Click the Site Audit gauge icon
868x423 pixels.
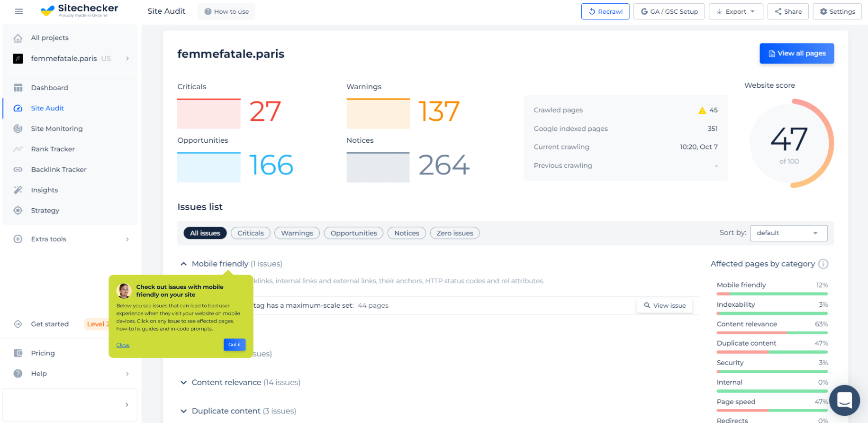(18, 108)
